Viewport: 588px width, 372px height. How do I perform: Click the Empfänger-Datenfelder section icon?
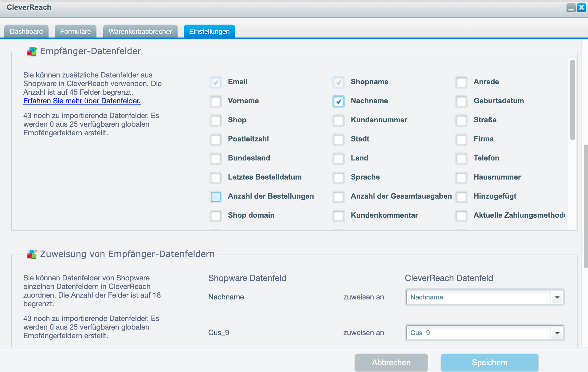[32, 51]
